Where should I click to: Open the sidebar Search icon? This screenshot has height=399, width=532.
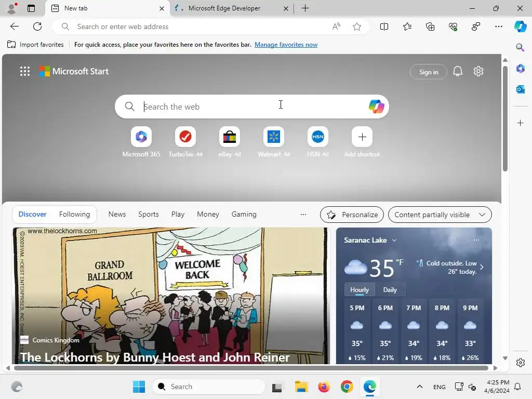click(520, 47)
